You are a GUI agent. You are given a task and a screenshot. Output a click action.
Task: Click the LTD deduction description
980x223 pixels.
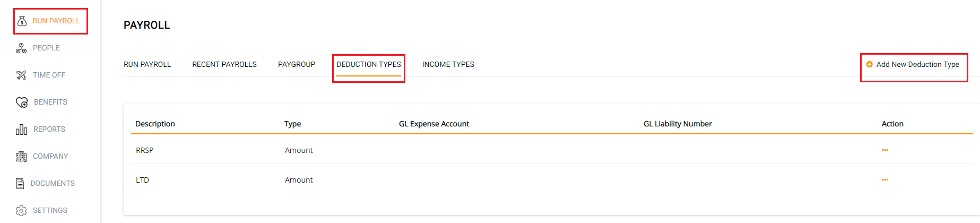click(x=143, y=181)
